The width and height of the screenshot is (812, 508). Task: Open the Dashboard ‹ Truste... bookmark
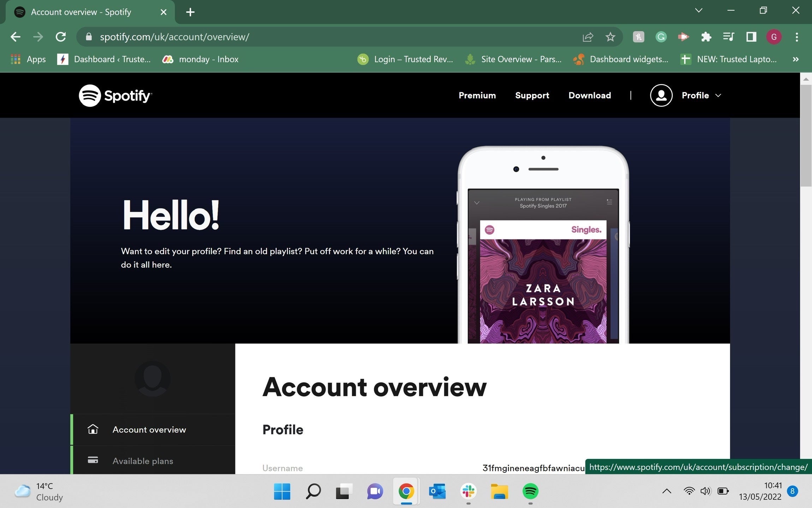click(x=104, y=59)
